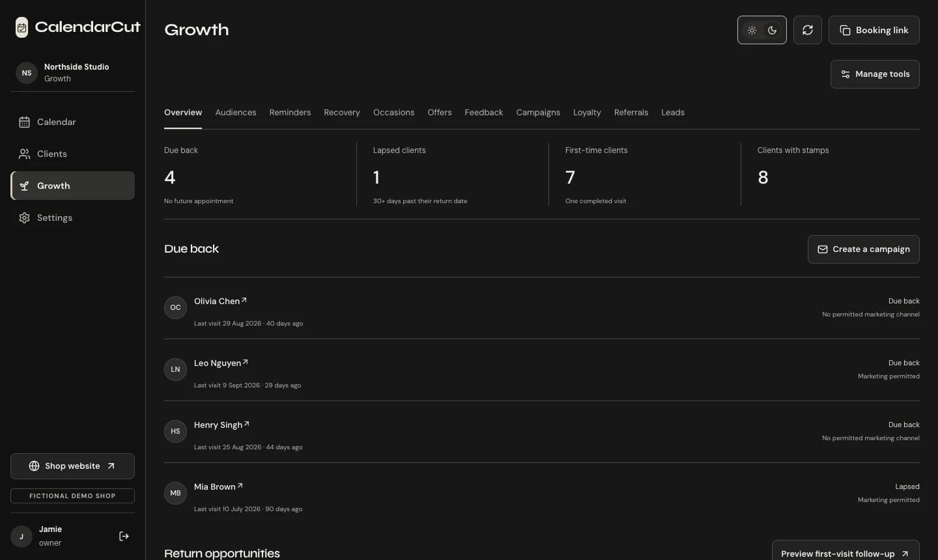Switch to light theme sun icon
The width and height of the screenshot is (938, 560).
pos(752,30)
